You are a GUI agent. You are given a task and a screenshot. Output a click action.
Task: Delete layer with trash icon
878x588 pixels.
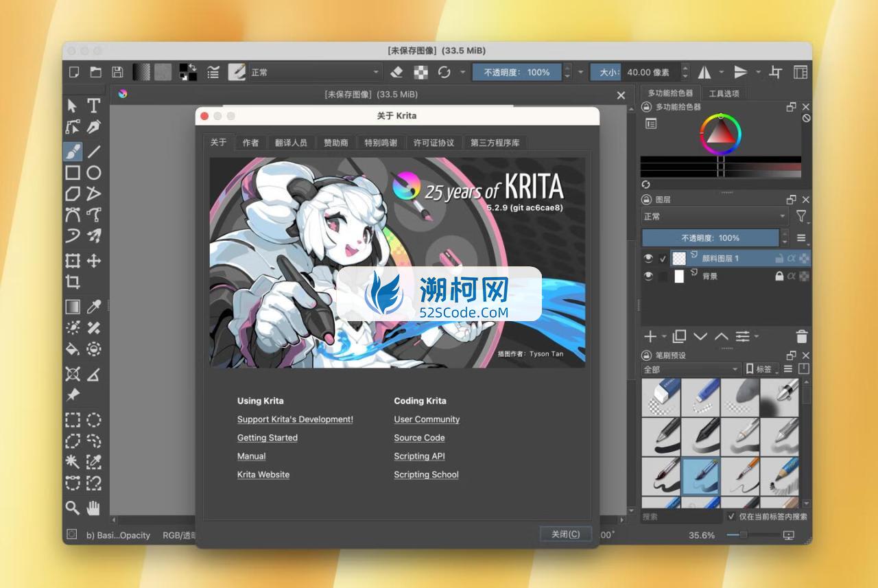[x=801, y=336]
